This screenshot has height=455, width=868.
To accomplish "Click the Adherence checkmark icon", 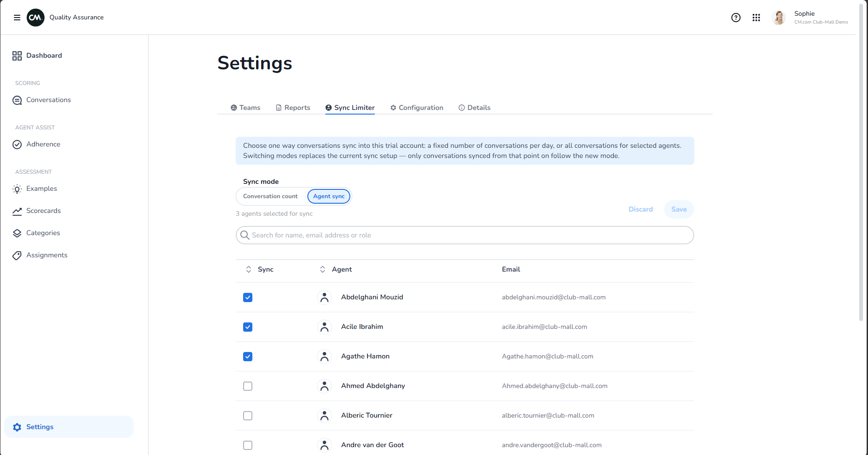I will pos(17,145).
